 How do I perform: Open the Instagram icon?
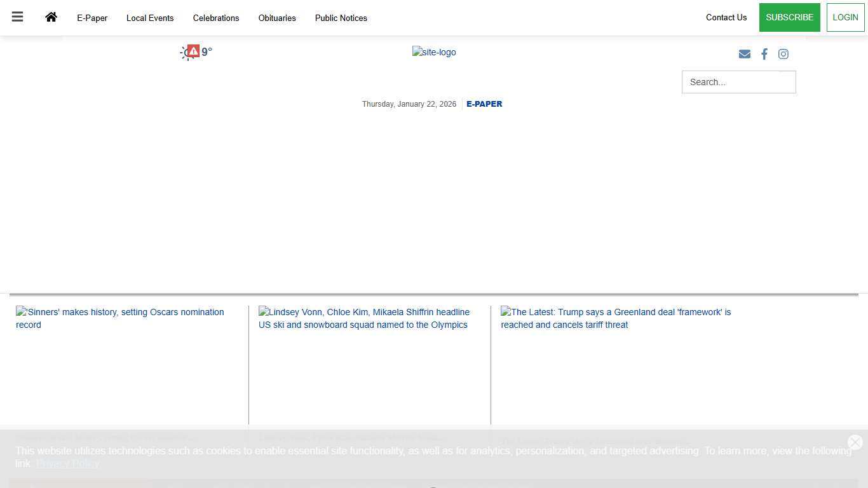(x=783, y=54)
